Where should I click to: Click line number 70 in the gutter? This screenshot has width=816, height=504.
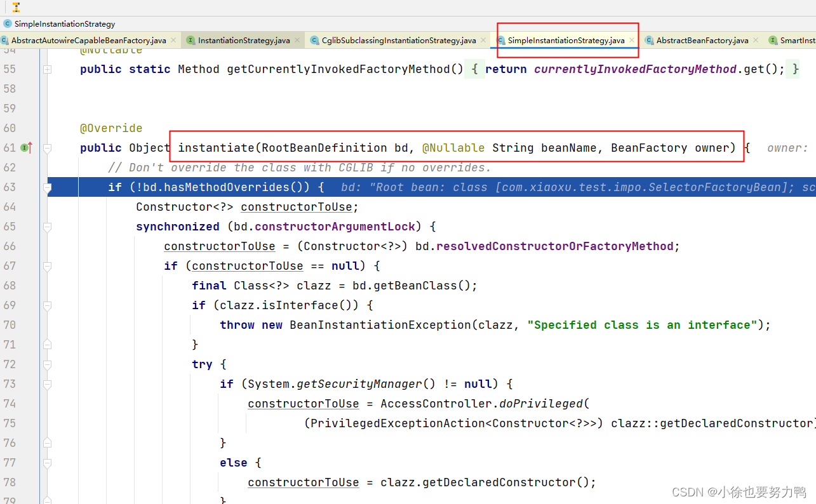click(x=10, y=325)
